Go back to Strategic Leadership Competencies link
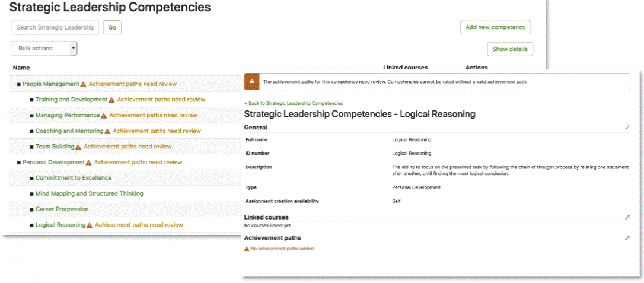The width and height of the screenshot is (644, 283). click(x=294, y=103)
